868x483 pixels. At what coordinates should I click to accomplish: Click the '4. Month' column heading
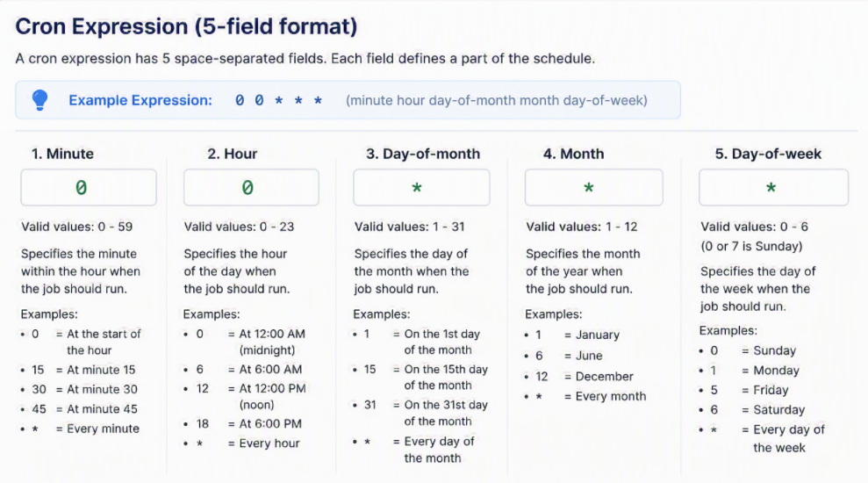click(x=573, y=154)
